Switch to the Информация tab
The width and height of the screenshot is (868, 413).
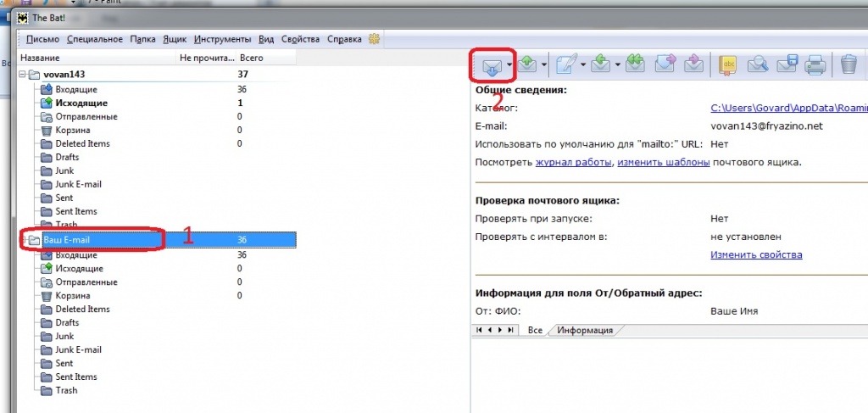coord(585,330)
